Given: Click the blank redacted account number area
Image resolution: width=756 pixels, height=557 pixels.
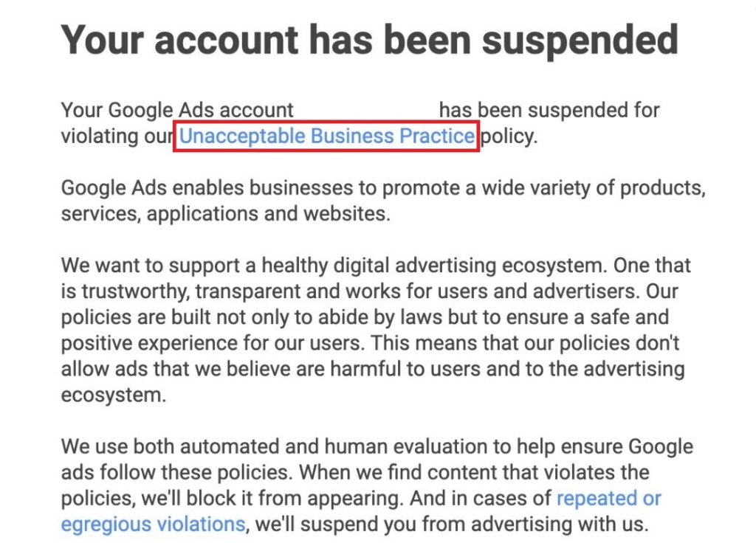Looking at the screenshot, I should pyautogui.click(x=366, y=111).
